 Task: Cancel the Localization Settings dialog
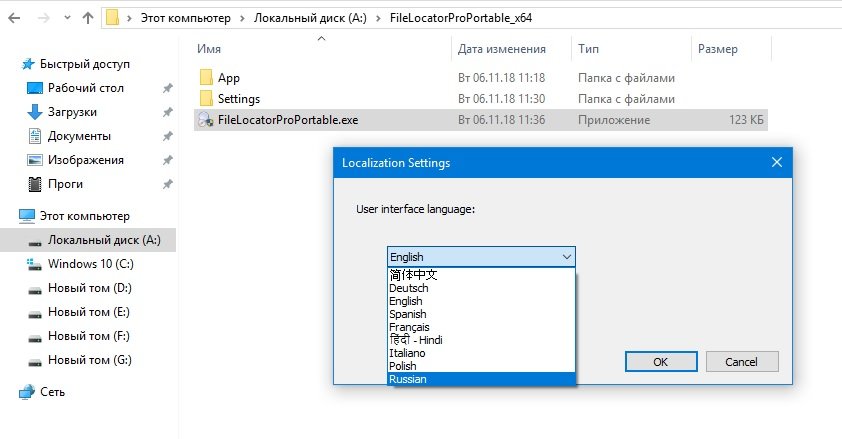(x=742, y=362)
